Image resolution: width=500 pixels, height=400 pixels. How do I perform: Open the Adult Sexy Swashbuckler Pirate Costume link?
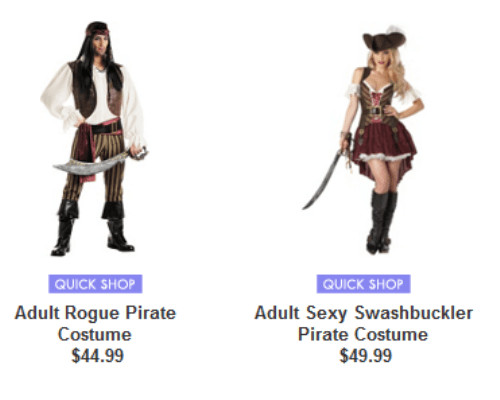(x=363, y=323)
